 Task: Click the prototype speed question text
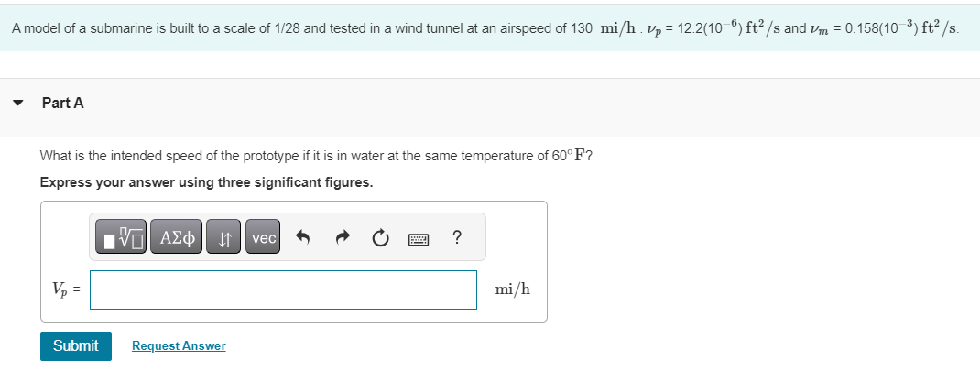pyautogui.click(x=316, y=156)
